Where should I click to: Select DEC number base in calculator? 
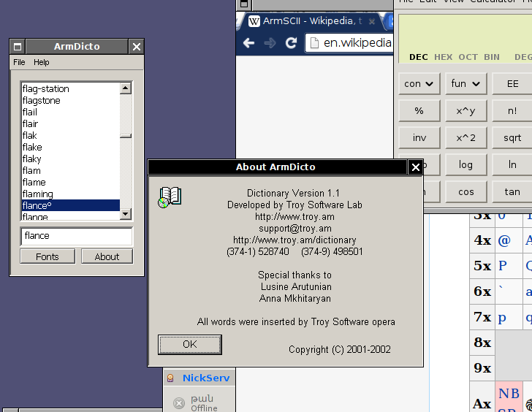pyautogui.click(x=418, y=57)
